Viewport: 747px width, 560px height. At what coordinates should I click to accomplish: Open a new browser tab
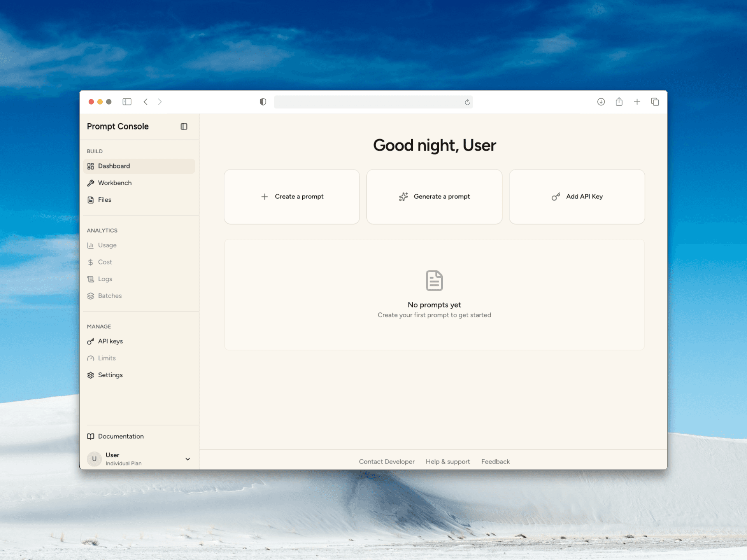point(637,102)
